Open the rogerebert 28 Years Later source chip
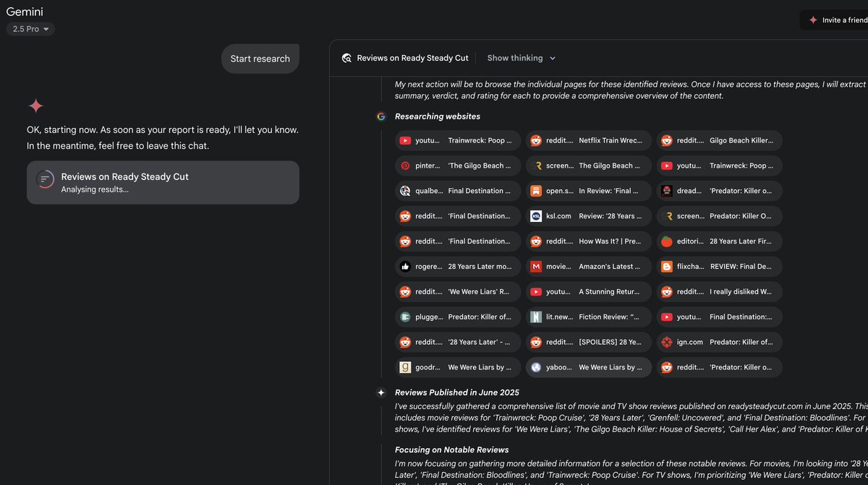The height and width of the screenshot is (485, 868). tap(458, 267)
